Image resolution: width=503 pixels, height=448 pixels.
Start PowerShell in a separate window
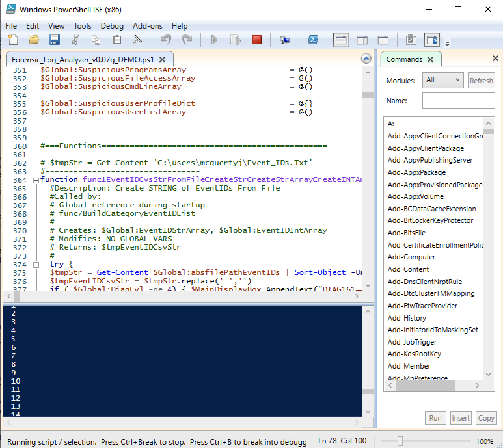[313, 40]
